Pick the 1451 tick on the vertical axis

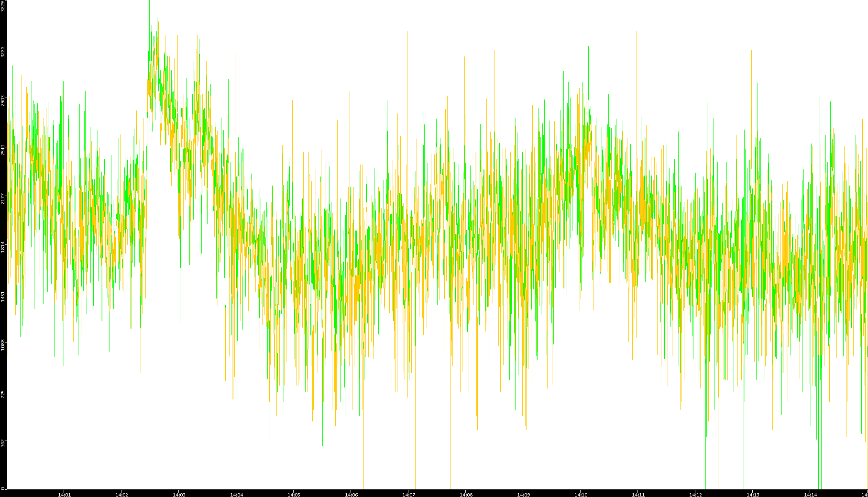tap(3, 296)
